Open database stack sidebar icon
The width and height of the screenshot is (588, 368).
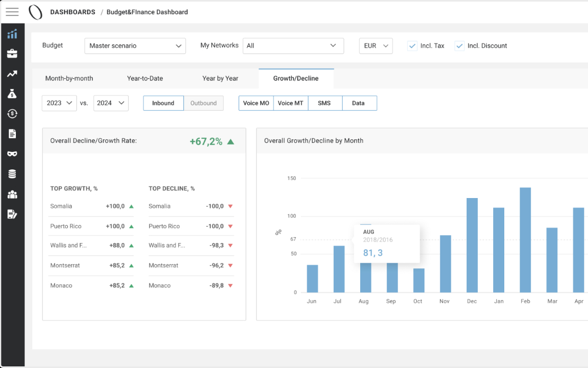(12, 174)
